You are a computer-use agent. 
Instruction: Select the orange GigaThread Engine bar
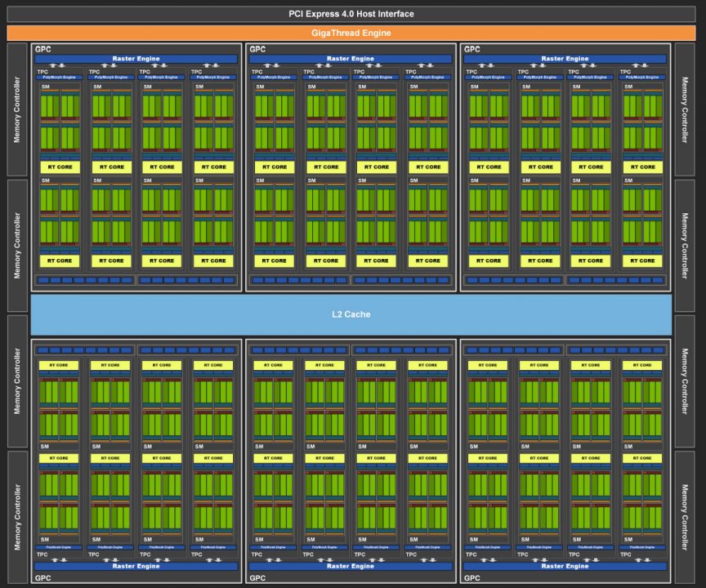[x=352, y=33]
